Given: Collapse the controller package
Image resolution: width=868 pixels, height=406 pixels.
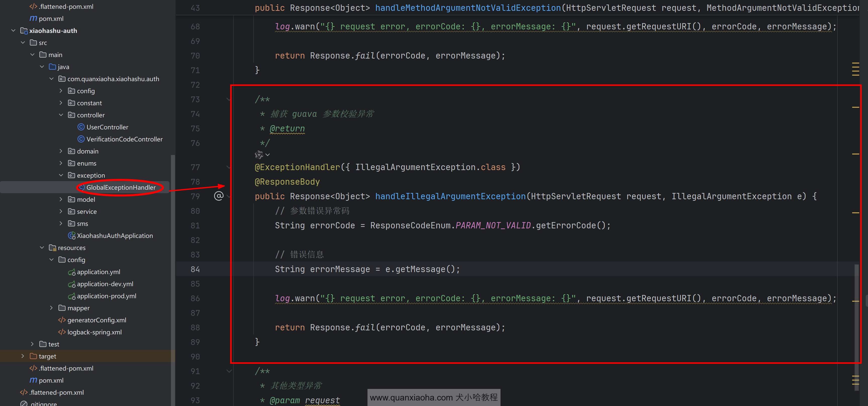Looking at the screenshot, I should [61, 115].
